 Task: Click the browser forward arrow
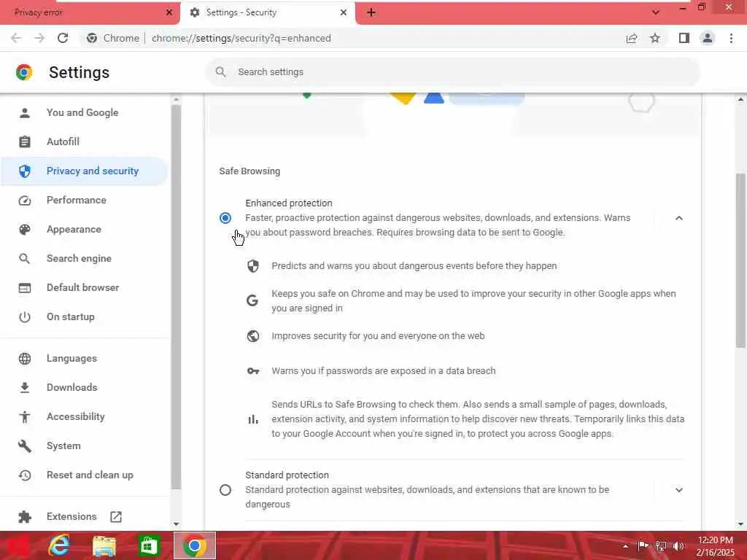point(39,38)
